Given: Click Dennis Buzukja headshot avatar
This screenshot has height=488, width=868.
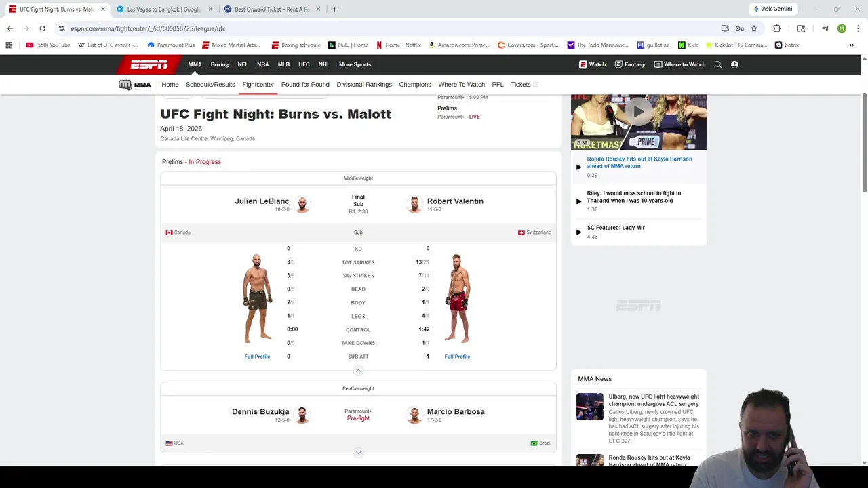Looking at the screenshot, I should tap(302, 415).
